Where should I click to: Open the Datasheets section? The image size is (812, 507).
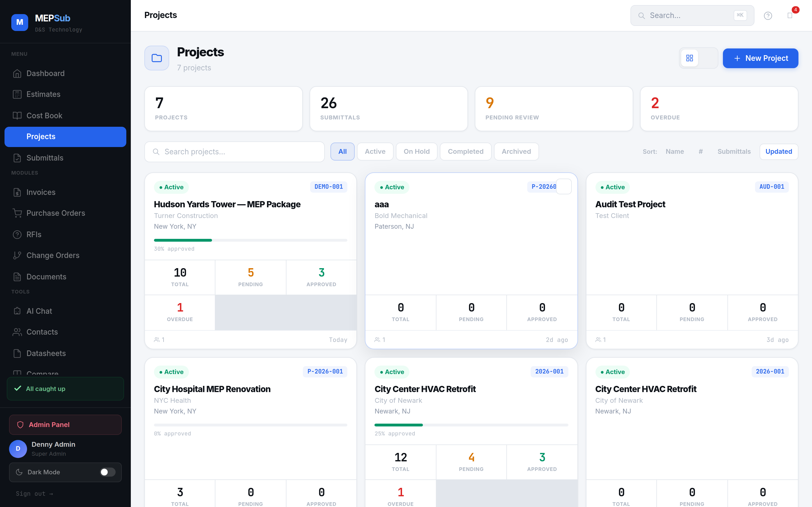(x=46, y=353)
